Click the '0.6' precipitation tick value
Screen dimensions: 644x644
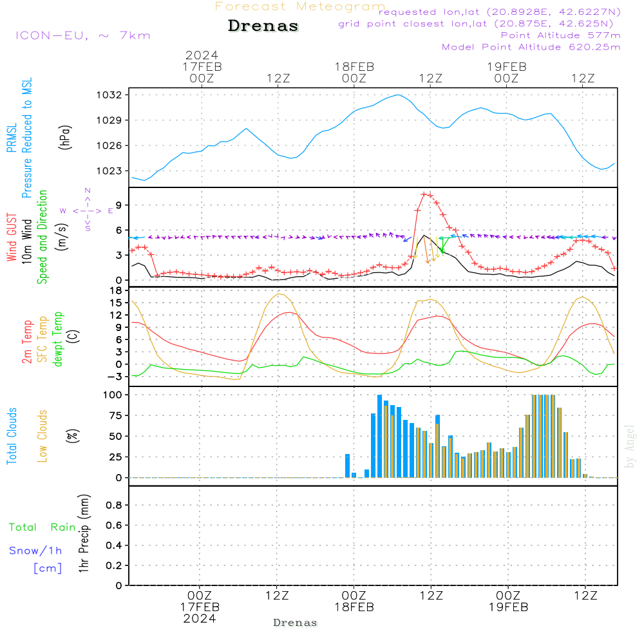coord(114,526)
